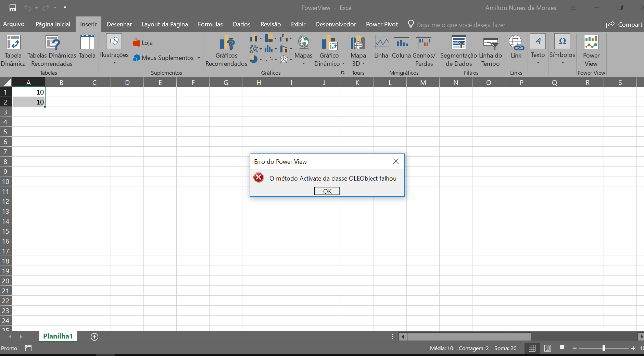The height and width of the screenshot is (356, 644).
Task: Insert a Linha do Tempo timeline
Action: click(x=491, y=51)
